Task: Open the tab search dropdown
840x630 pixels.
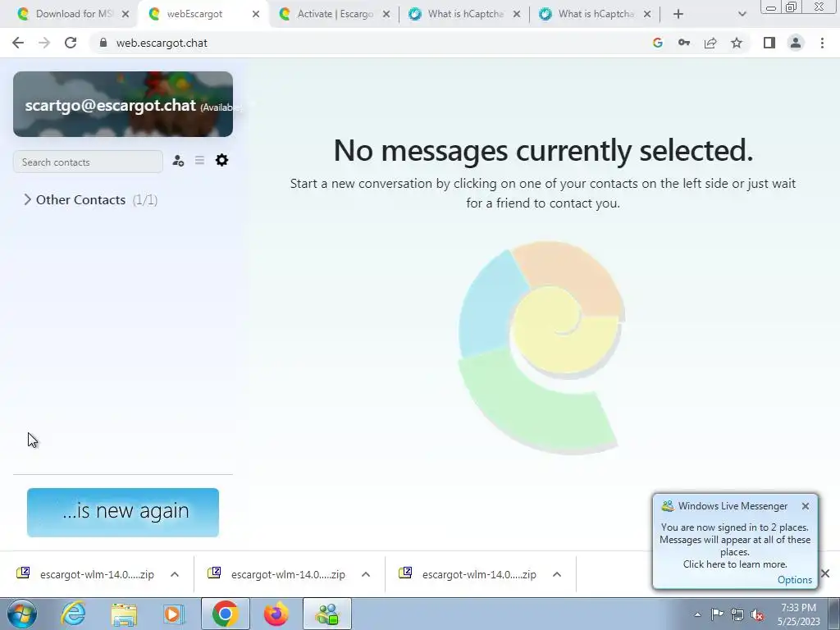Action: pos(742,14)
